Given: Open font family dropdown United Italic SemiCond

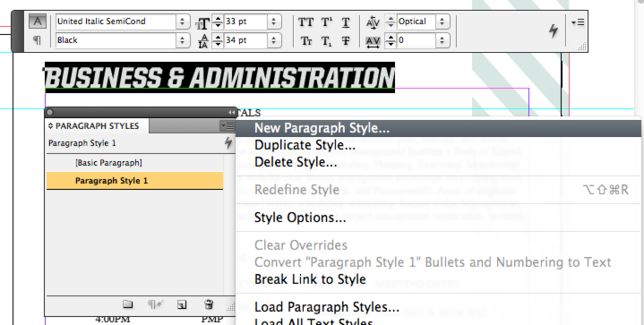Looking at the screenshot, I should point(183,21).
